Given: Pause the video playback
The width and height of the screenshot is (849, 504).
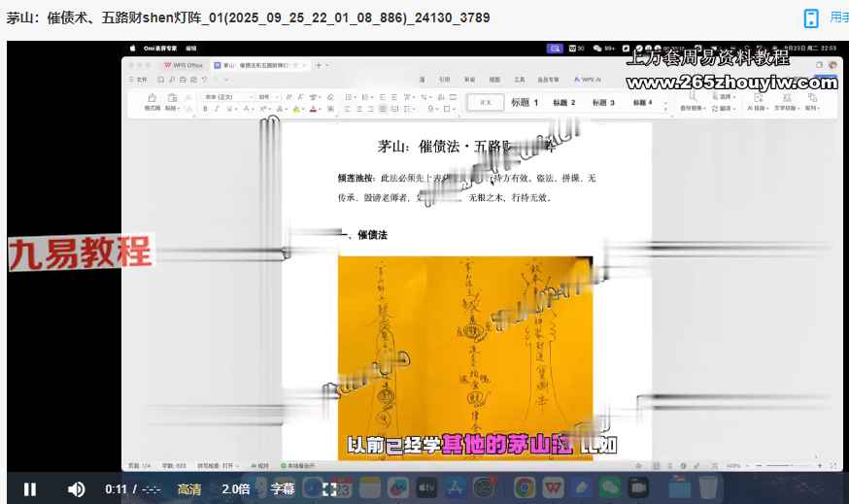Looking at the screenshot, I should 30,489.
